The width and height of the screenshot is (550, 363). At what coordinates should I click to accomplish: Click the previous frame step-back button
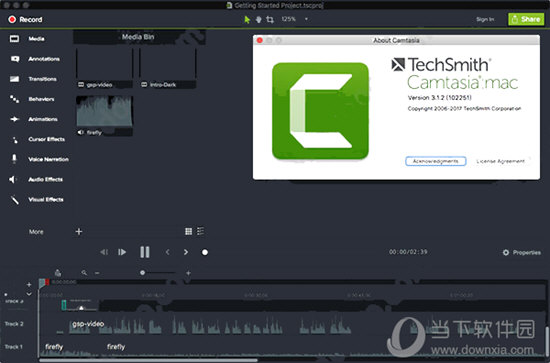point(104,252)
